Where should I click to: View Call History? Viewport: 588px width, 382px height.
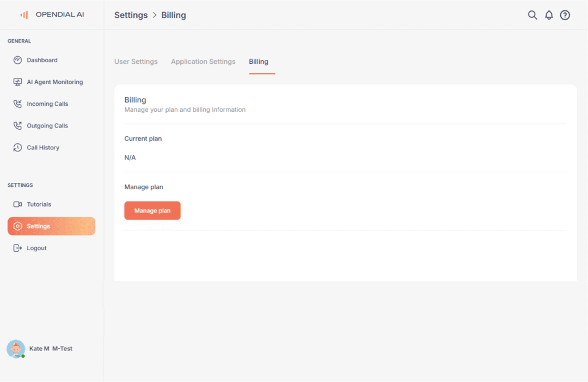[x=42, y=147]
